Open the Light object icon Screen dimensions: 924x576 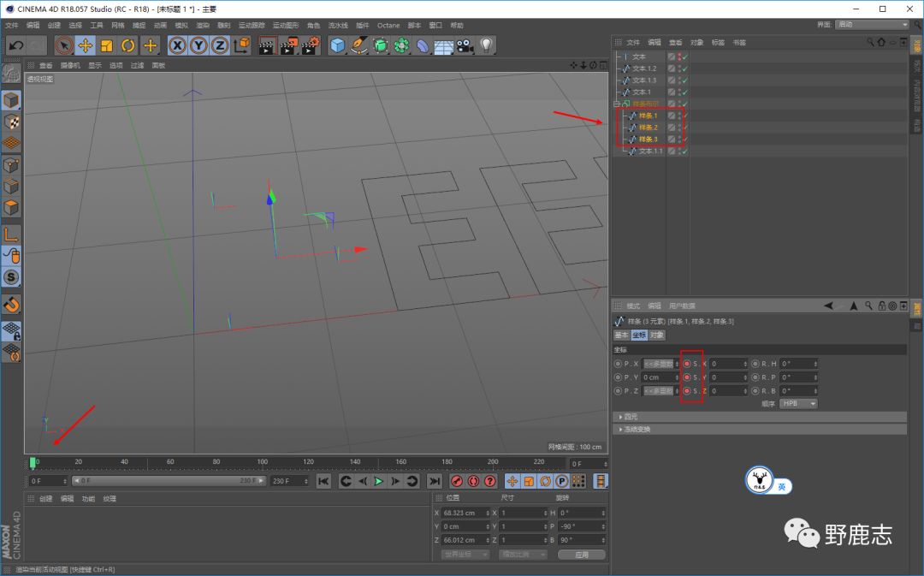point(487,45)
